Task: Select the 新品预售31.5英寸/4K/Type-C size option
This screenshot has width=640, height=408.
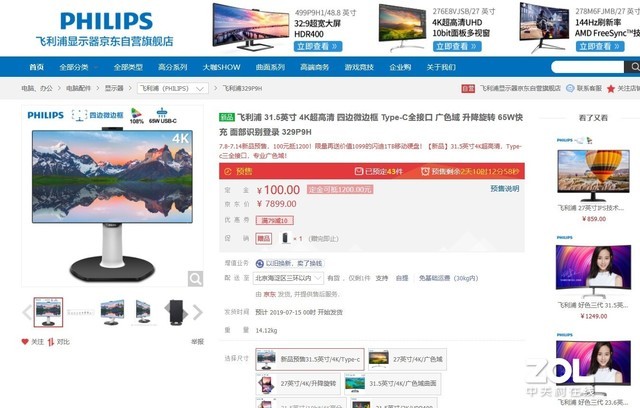Action: point(310,359)
